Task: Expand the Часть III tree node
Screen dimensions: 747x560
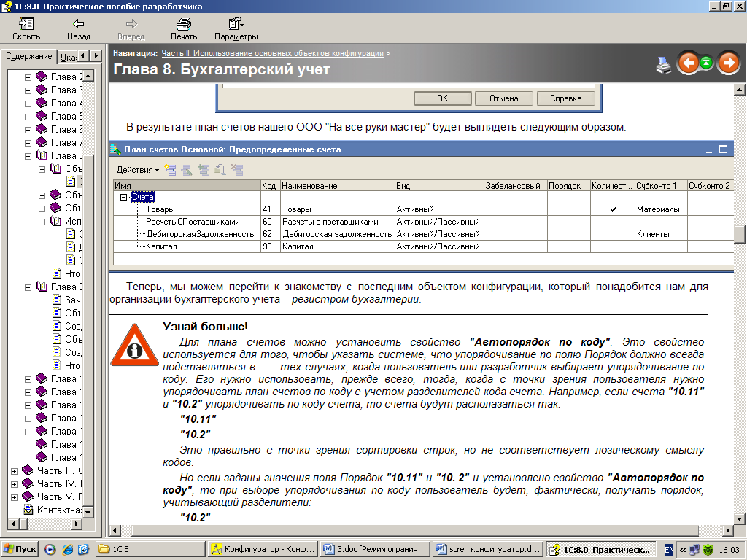Action: click(x=14, y=470)
